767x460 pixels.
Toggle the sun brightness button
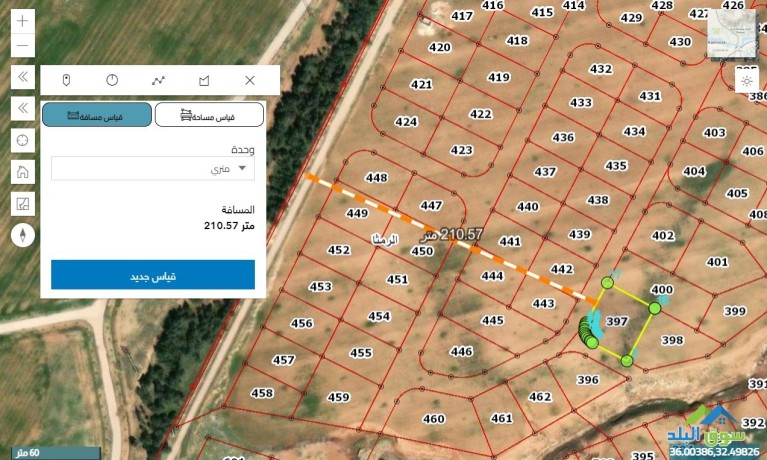click(x=747, y=80)
